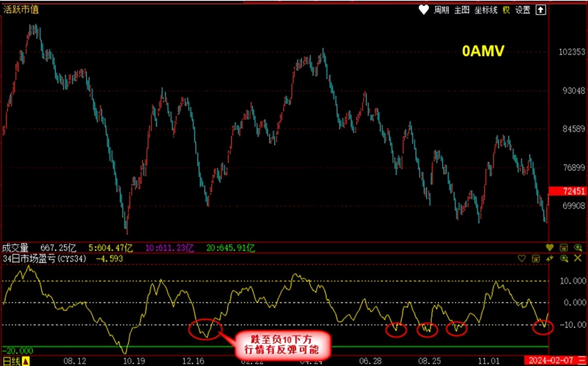Open the 主图 main chart menu

pos(461,10)
